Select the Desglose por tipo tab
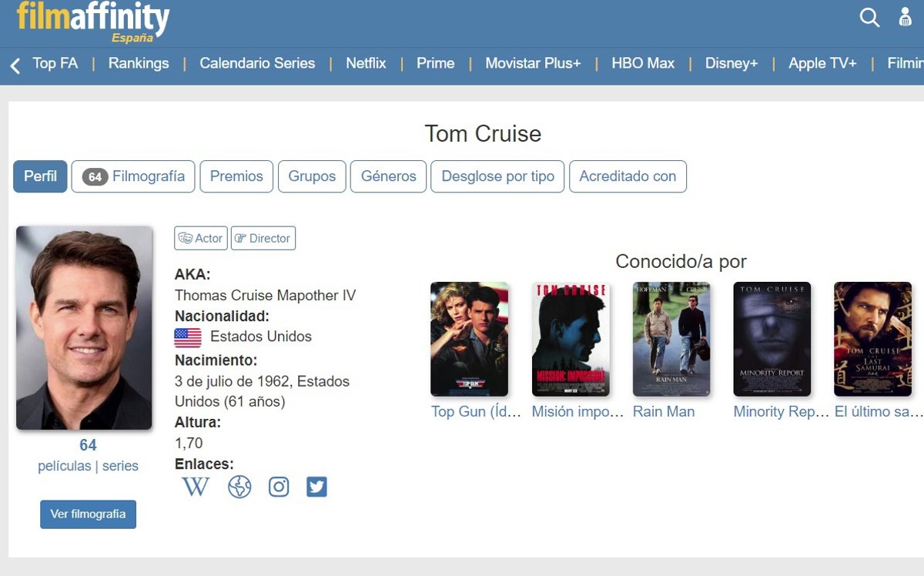The image size is (924, 576). [497, 176]
